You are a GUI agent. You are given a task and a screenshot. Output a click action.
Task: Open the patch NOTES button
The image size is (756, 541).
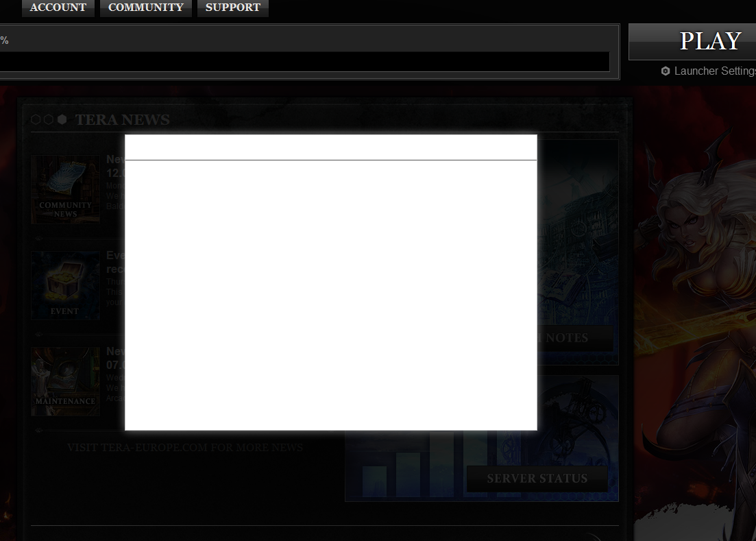(x=575, y=338)
